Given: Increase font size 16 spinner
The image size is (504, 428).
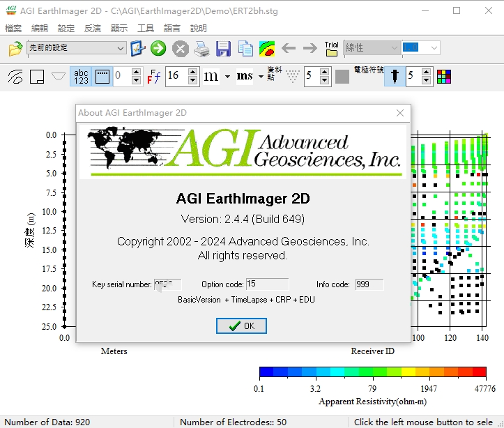Looking at the screenshot, I should (192, 72).
